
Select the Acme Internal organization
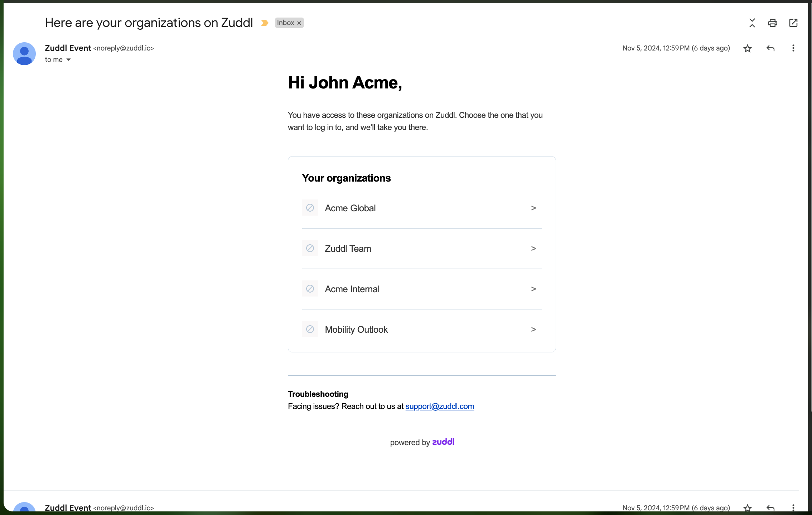[x=352, y=289]
